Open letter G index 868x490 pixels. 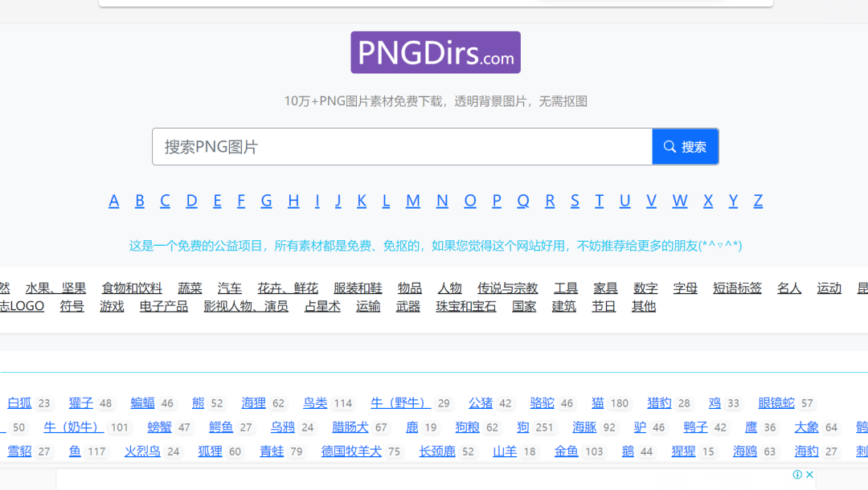266,201
